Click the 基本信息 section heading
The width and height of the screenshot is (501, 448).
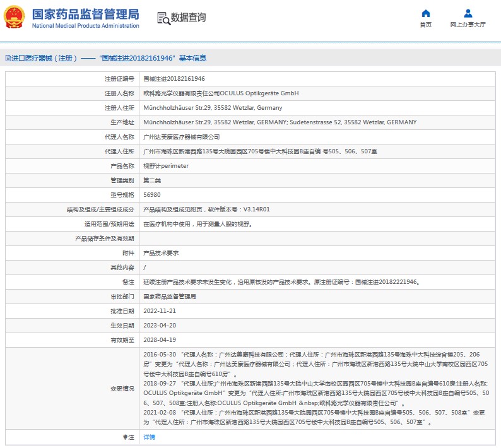pos(192,58)
